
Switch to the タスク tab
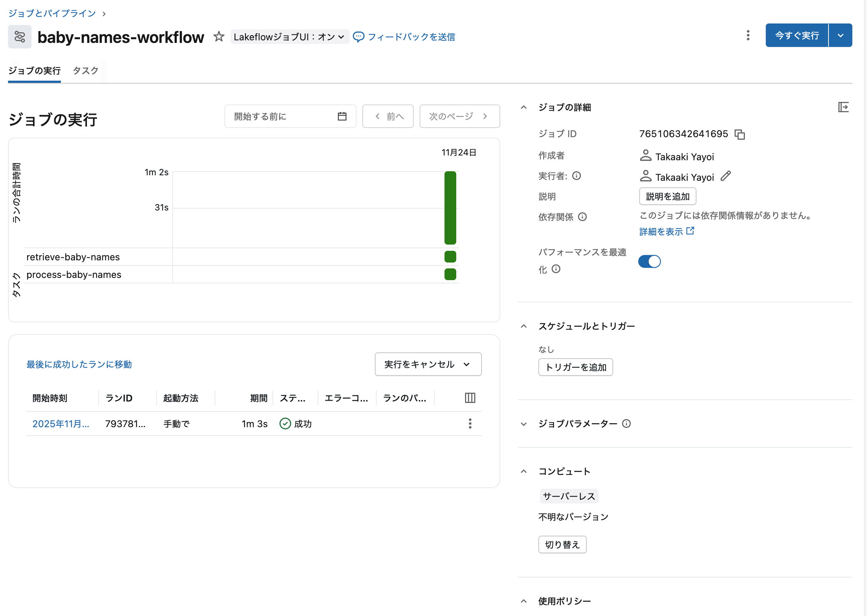pos(85,70)
